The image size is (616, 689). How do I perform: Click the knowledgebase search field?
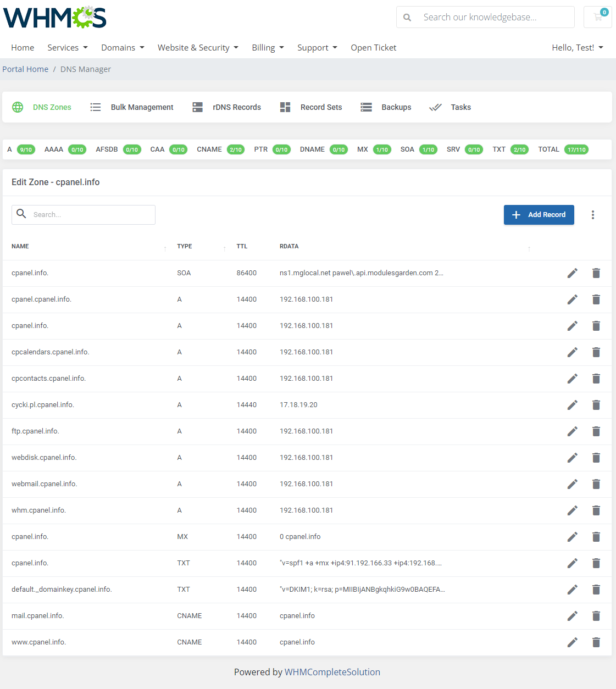(485, 17)
